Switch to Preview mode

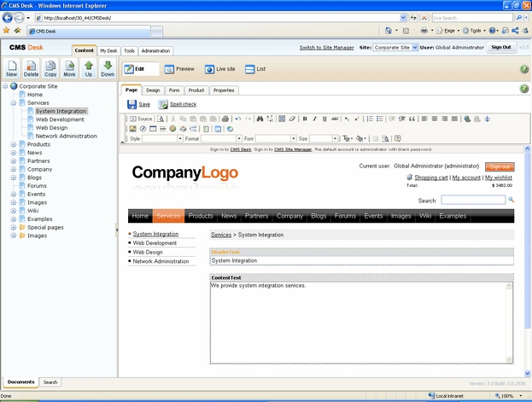179,68
